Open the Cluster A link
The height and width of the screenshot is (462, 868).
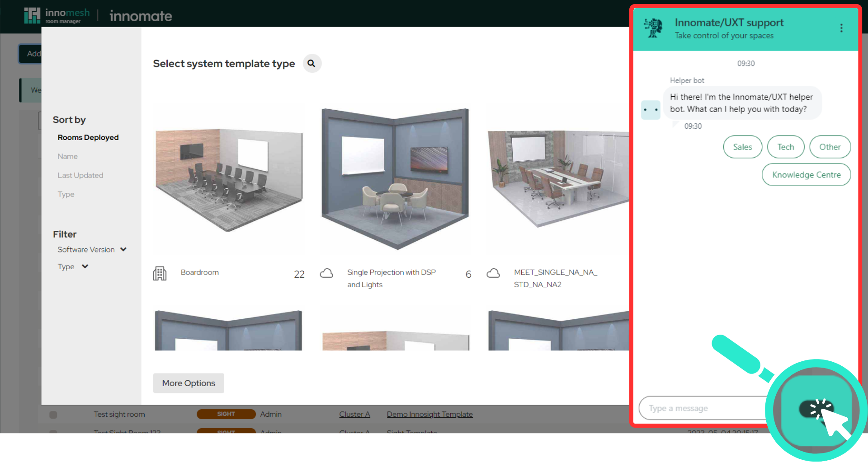(354, 414)
